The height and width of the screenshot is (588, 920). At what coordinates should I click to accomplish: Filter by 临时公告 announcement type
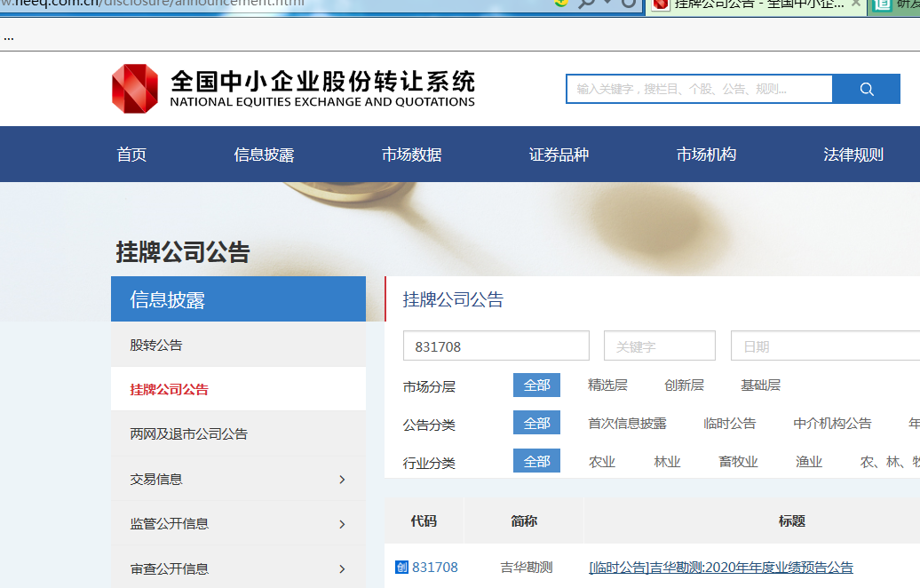pyautogui.click(x=729, y=423)
